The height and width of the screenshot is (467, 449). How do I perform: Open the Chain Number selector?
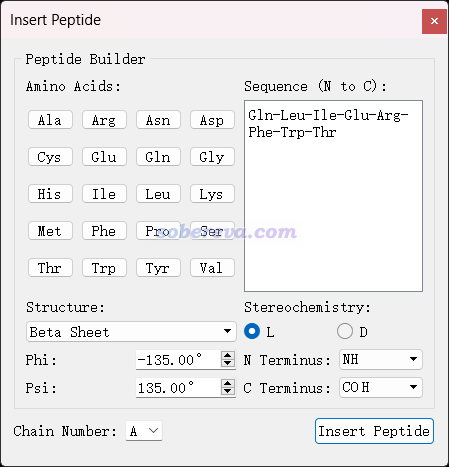(144, 431)
